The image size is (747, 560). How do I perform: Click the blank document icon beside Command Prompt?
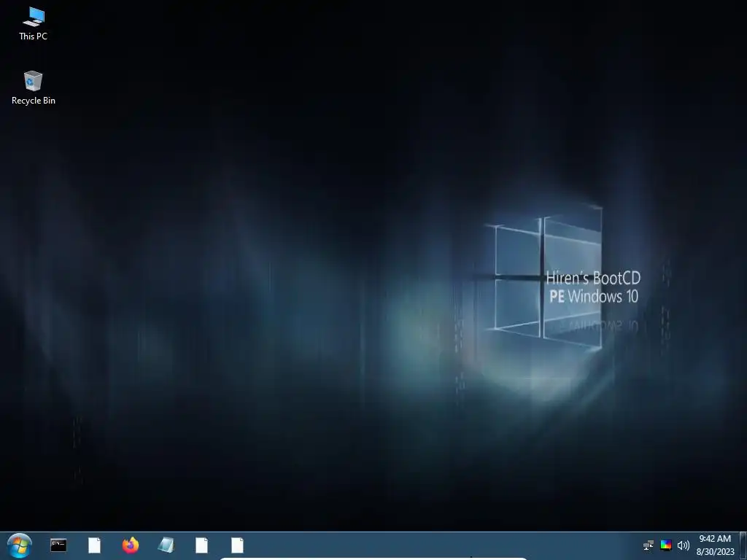(94, 545)
